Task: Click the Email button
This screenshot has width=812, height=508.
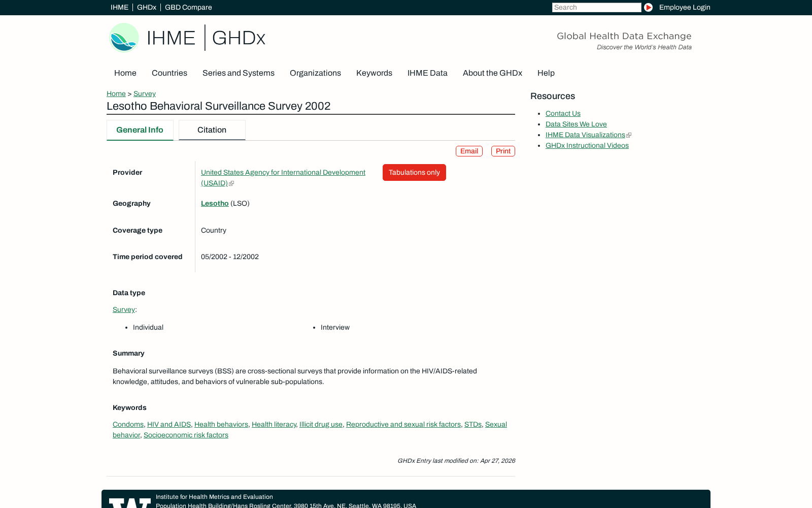Action: click(469, 151)
